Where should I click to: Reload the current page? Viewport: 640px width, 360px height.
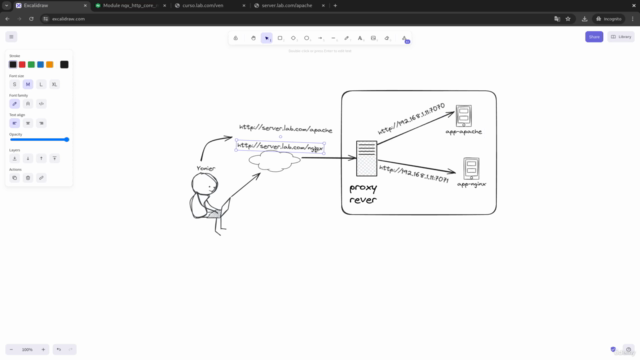31,19
